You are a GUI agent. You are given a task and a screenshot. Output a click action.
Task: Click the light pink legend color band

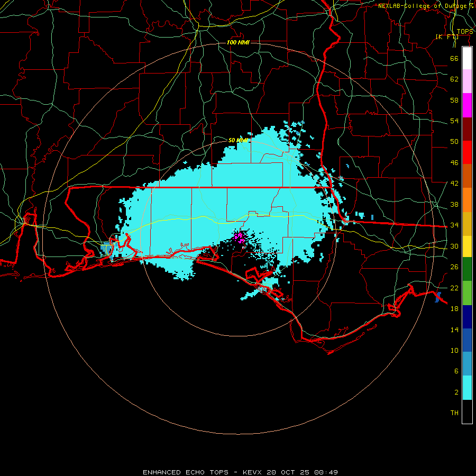tap(467, 81)
